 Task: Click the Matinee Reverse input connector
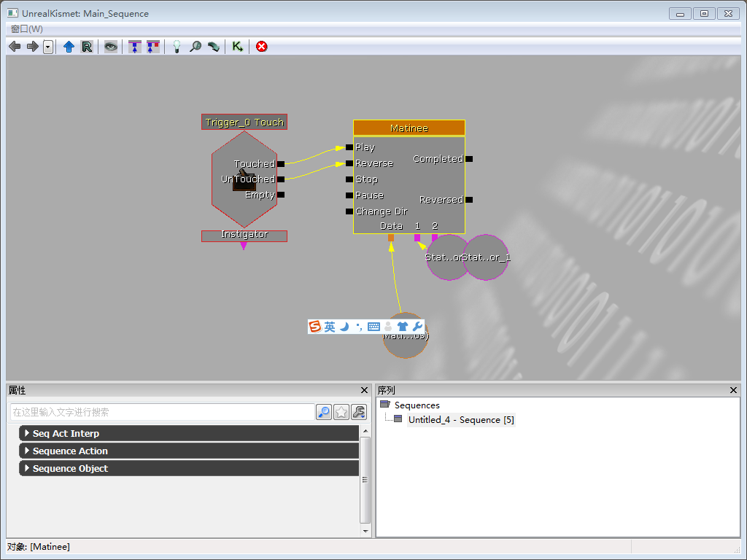[349, 164]
